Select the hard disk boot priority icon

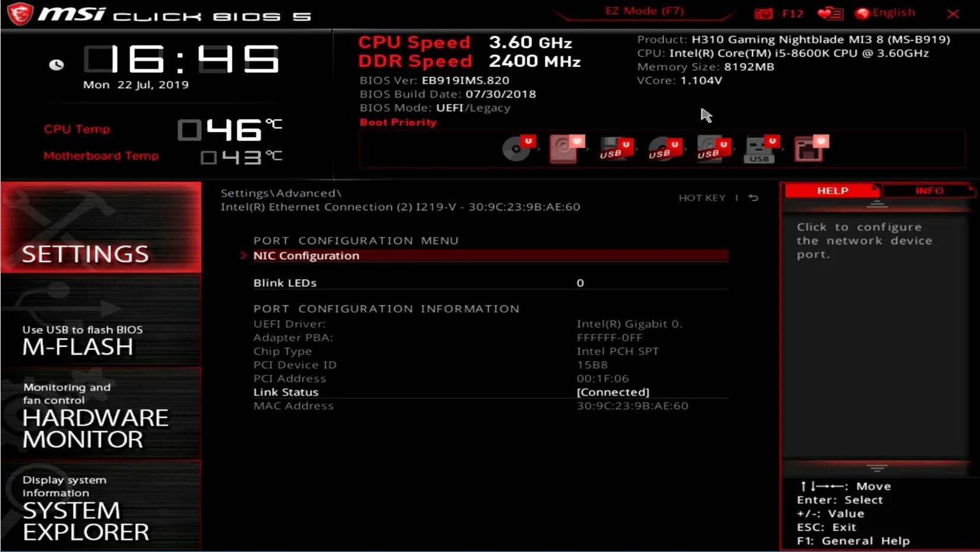coord(567,148)
